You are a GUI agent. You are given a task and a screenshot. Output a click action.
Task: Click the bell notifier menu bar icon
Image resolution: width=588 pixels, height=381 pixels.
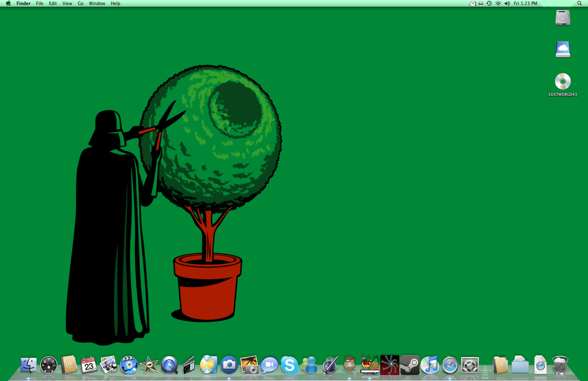click(x=481, y=3)
